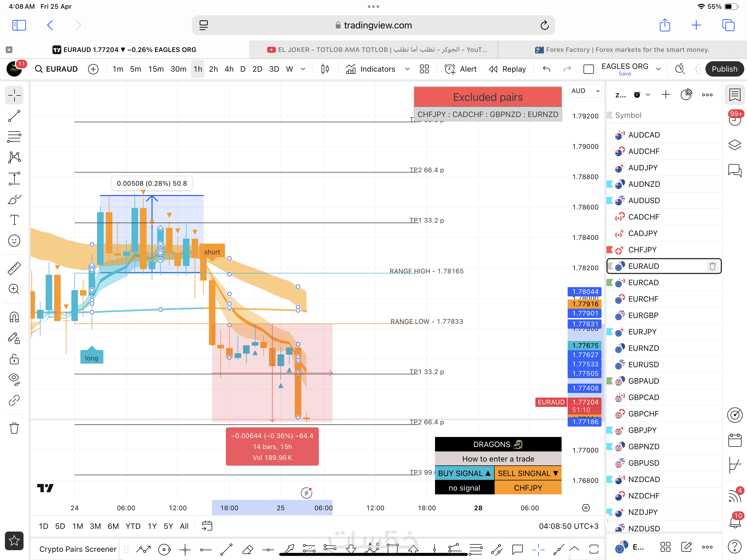Reload the tradingview.com page
Screen dimensions: 747x560
coord(544,25)
